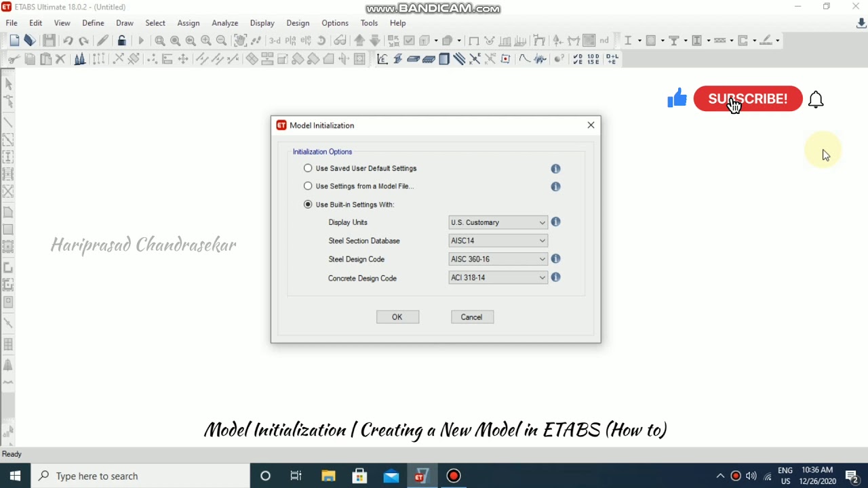
Task: Click info icon beside Saved User Default Settings
Action: tap(555, 168)
